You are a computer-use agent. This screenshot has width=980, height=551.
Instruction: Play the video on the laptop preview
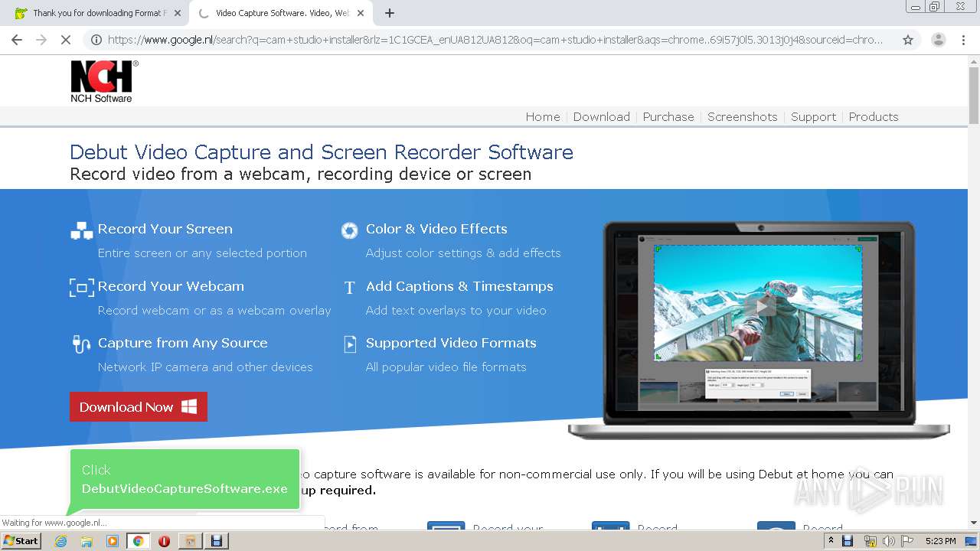pos(760,306)
